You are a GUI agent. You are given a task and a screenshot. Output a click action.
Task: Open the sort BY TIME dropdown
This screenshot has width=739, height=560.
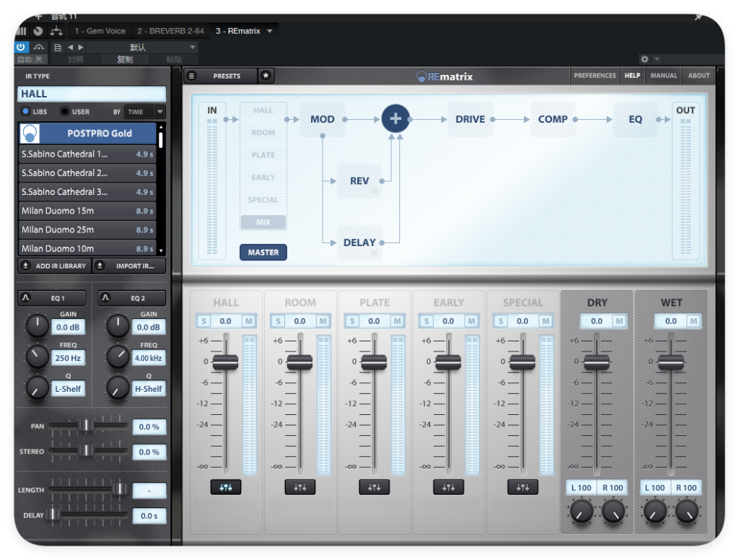coord(144,112)
